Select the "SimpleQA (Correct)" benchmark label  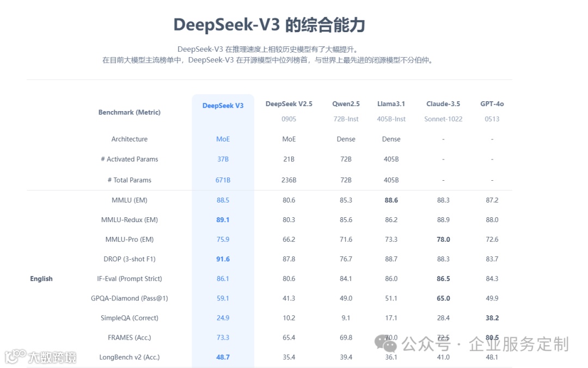point(130,318)
